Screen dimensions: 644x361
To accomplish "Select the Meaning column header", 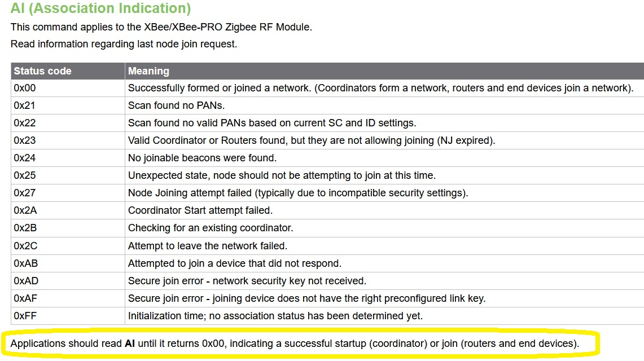I will click(x=384, y=71).
